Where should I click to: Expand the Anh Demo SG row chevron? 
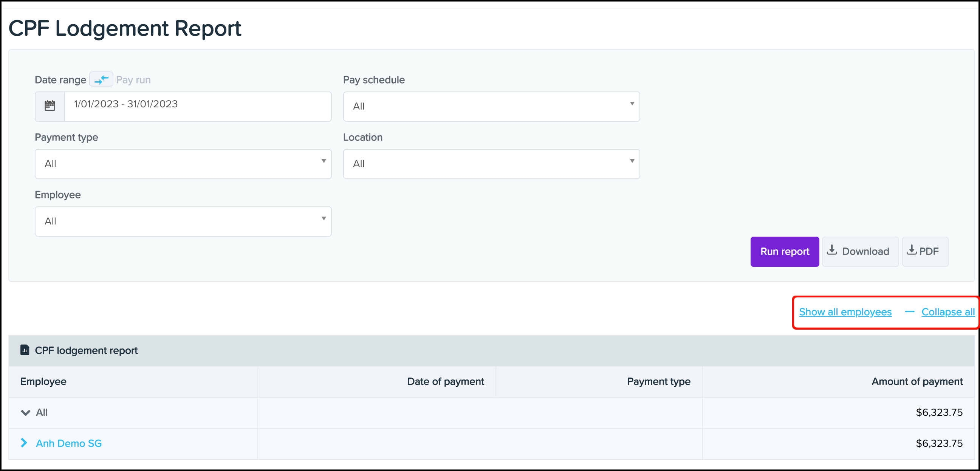pyautogui.click(x=24, y=443)
